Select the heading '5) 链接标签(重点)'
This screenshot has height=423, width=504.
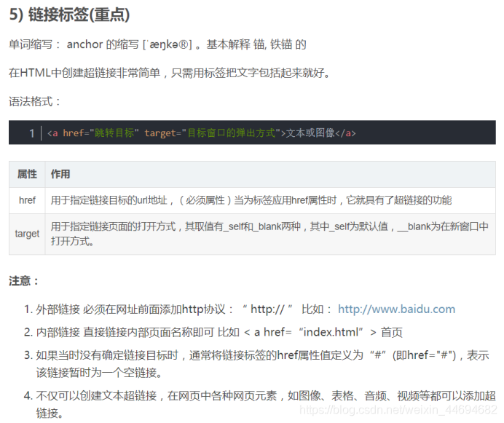click(69, 15)
